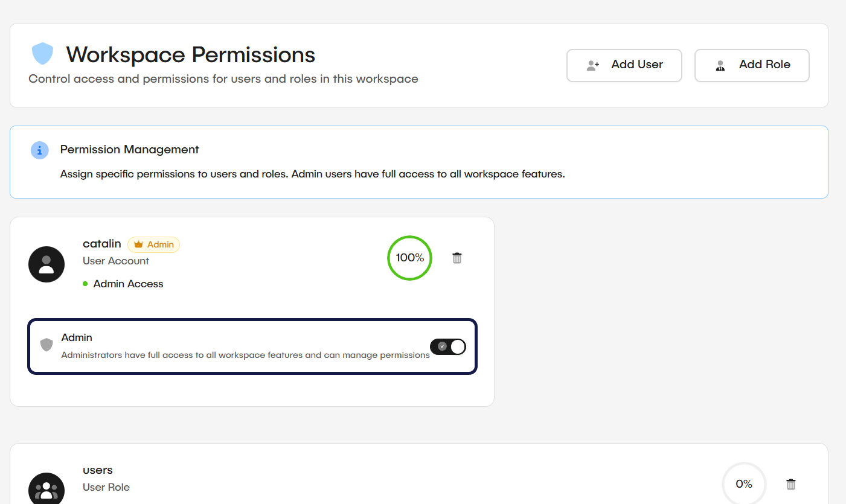
Task: Click the person icon on Add Role button
Action: (720, 65)
